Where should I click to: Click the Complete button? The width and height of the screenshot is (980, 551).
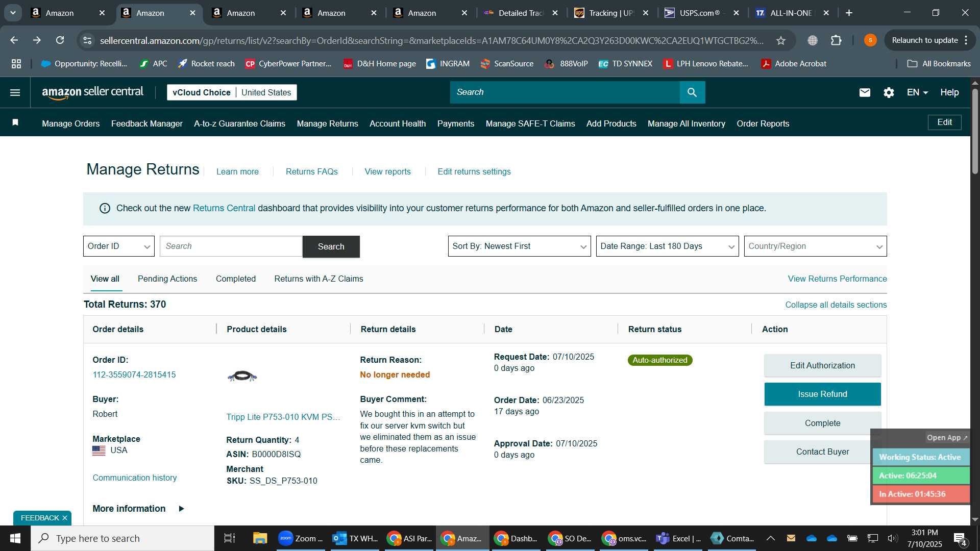click(x=822, y=423)
